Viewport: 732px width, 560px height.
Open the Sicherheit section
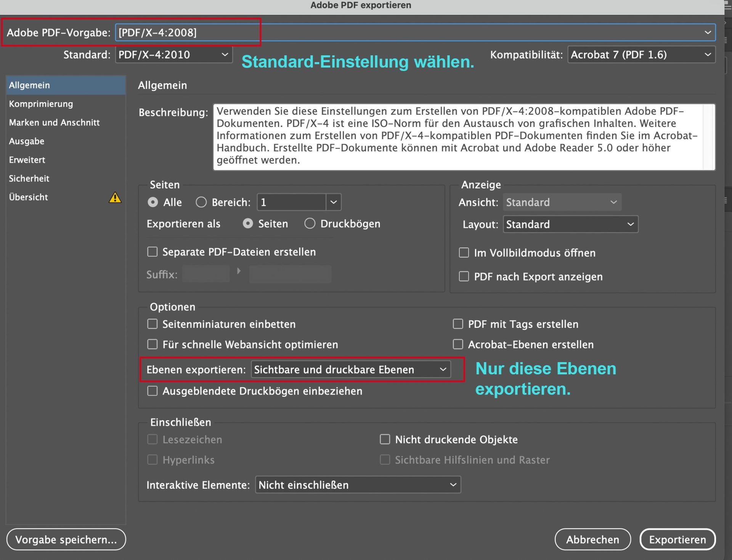[66, 178]
